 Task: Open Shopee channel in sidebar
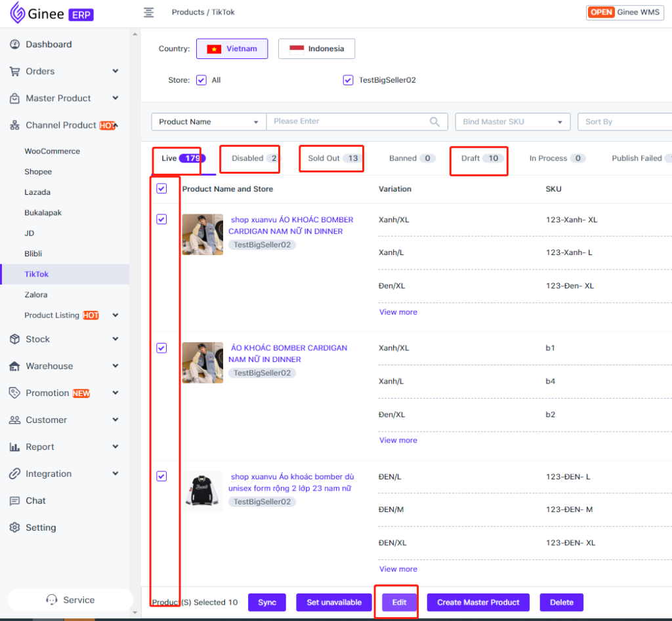coord(38,172)
